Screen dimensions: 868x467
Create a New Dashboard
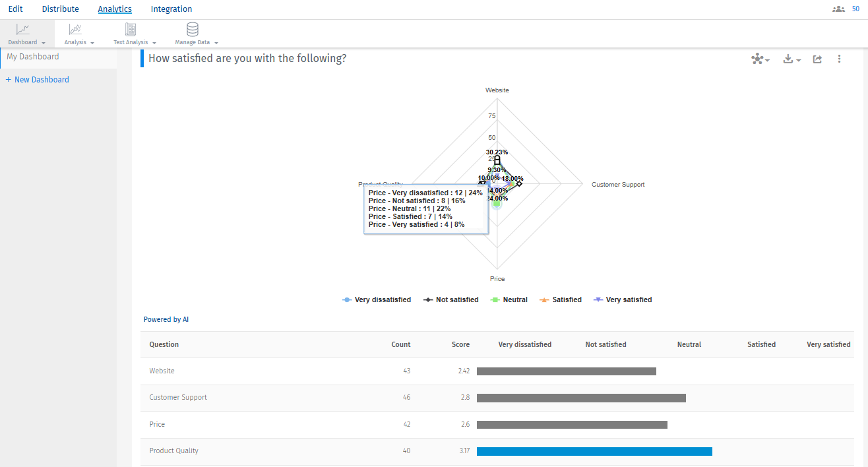click(x=37, y=80)
